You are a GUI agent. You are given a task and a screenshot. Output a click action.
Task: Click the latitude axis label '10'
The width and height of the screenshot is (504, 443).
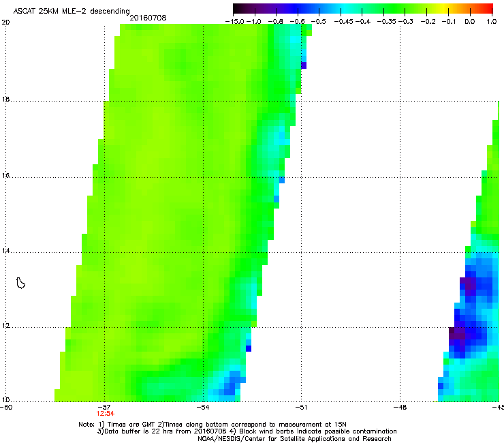coord(5,400)
